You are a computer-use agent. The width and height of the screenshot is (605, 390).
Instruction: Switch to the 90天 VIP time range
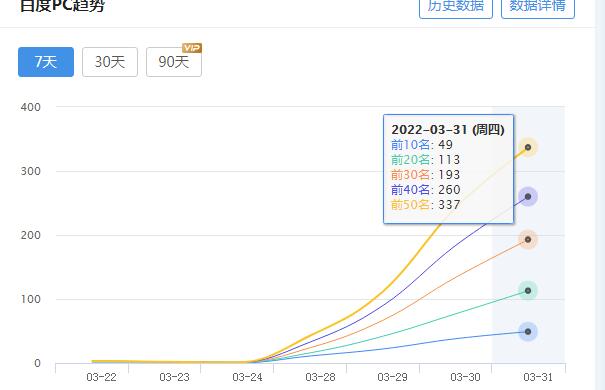174,62
